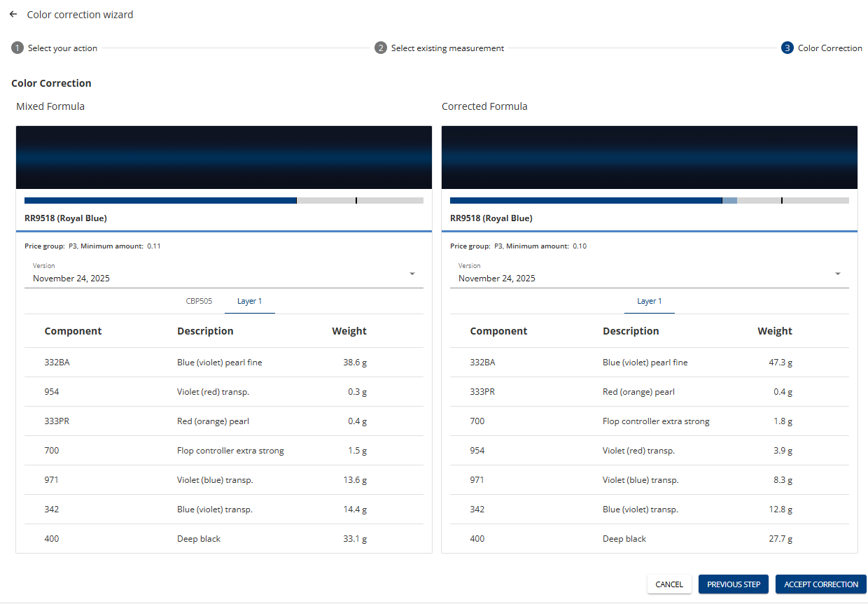Image resolution: width=868 pixels, height=604 pixels.
Task: Click Select existing measurement step label
Action: click(x=447, y=48)
